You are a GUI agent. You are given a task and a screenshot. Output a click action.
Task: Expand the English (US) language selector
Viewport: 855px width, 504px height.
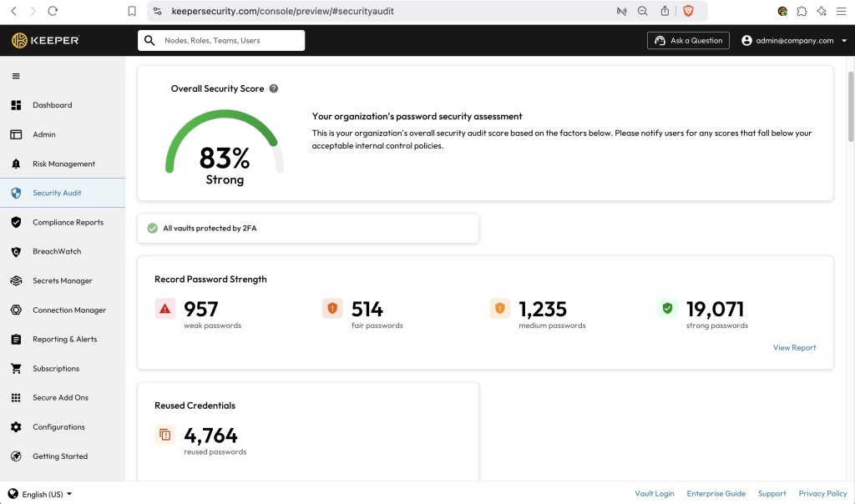(40, 494)
